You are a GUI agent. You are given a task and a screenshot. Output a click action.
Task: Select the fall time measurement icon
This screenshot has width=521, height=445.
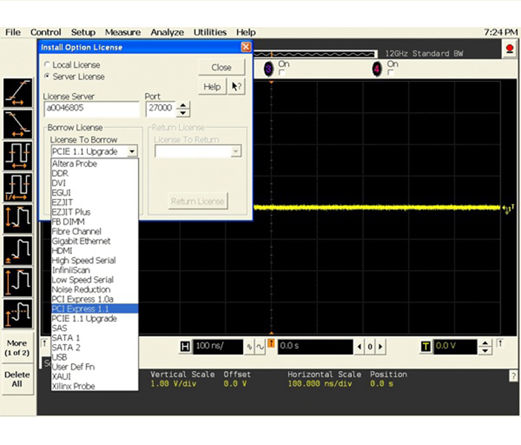18,124
